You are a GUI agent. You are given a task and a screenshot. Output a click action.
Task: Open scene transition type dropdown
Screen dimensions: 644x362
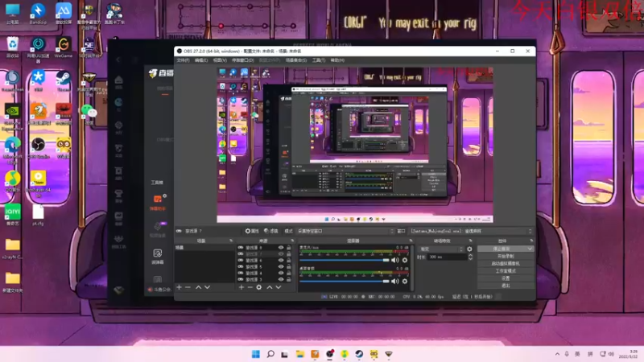[x=440, y=249]
